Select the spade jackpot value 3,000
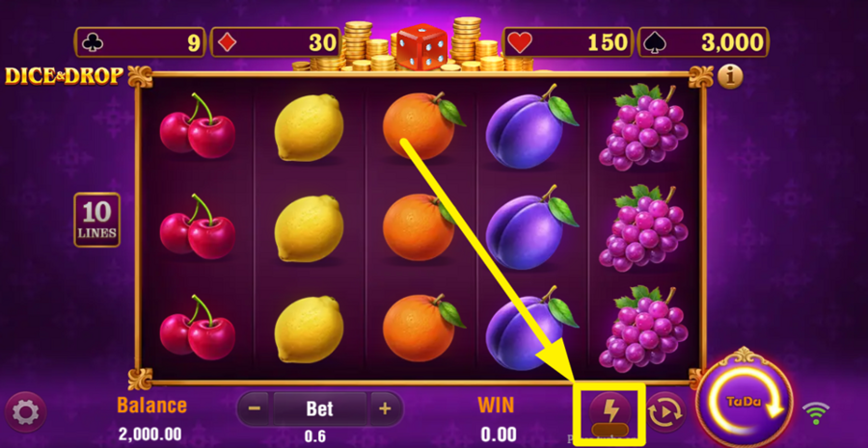The image size is (868, 448). [x=704, y=42]
